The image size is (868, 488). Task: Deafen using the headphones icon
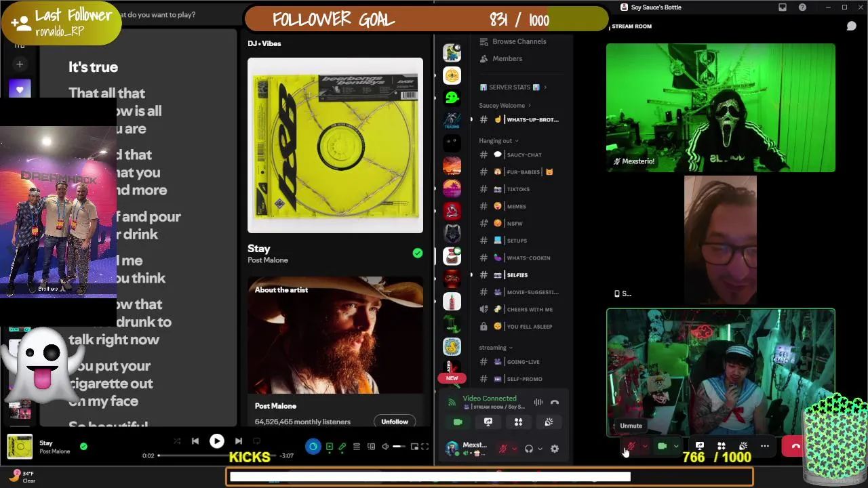point(529,449)
